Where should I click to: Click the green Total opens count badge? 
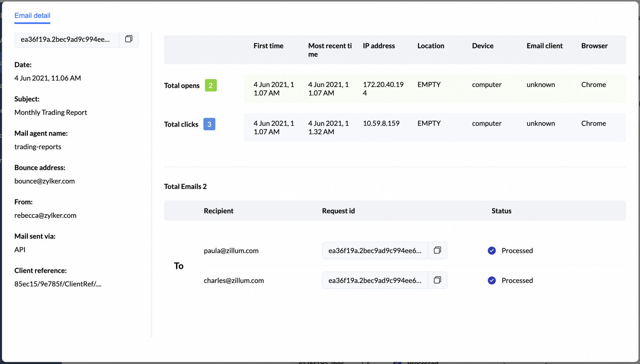(211, 85)
